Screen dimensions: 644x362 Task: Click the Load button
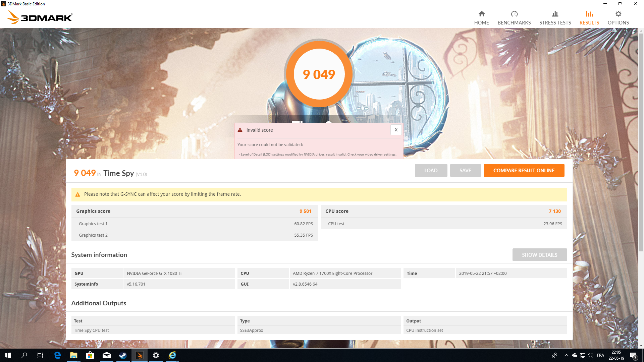pyautogui.click(x=431, y=171)
